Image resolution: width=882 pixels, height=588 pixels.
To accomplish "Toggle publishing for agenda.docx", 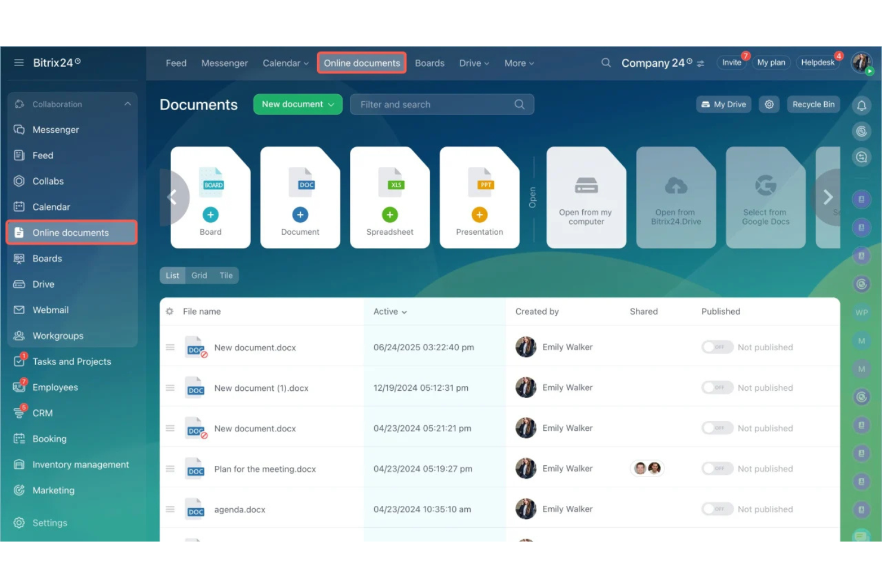I will [x=718, y=509].
